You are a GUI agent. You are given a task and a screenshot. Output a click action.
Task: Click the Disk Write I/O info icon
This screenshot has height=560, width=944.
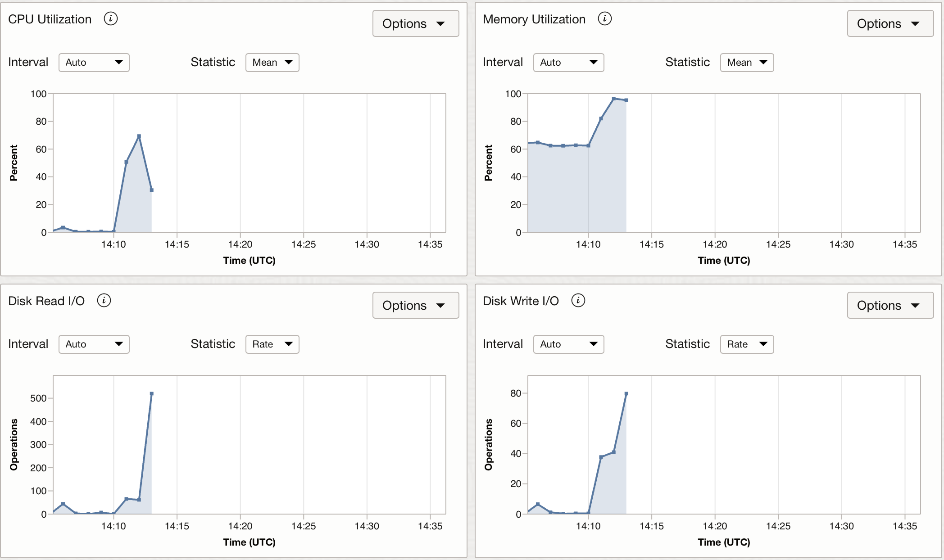(x=578, y=301)
